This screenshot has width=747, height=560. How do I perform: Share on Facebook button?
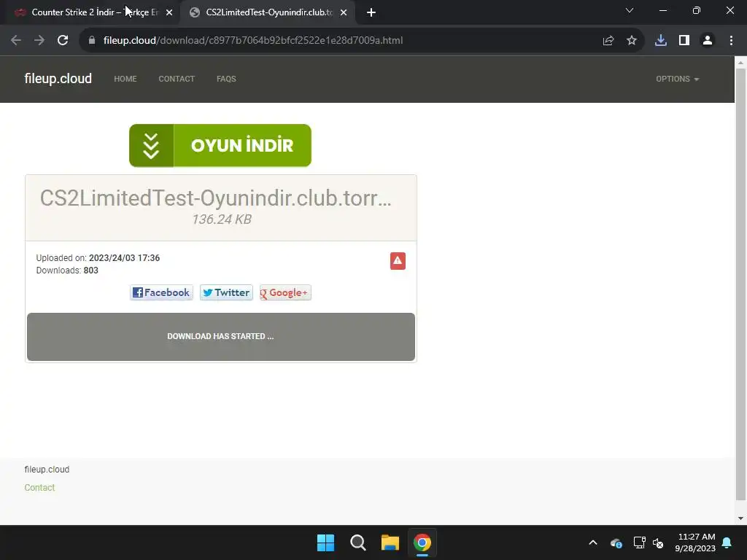tap(161, 292)
